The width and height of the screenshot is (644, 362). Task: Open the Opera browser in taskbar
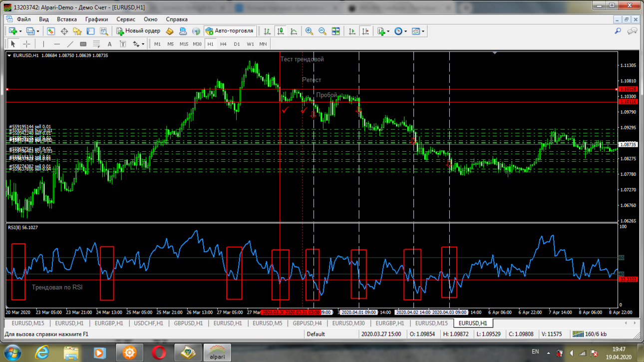(158, 353)
